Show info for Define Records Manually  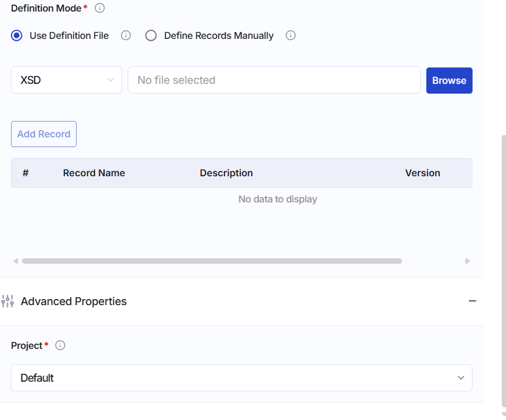291,35
